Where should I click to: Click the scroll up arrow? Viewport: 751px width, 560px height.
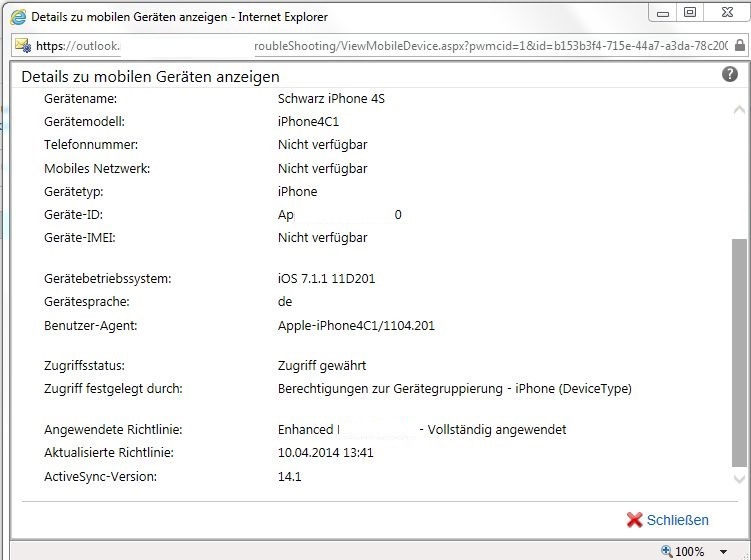(x=739, y=109)
